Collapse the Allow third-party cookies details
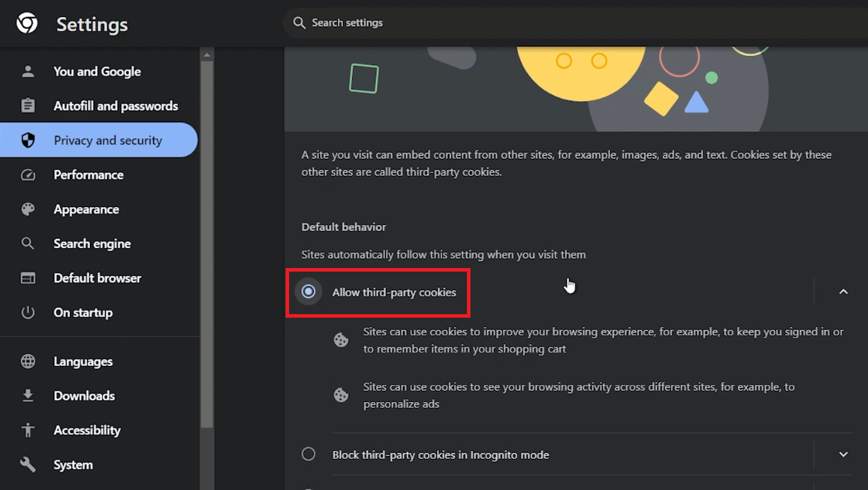The width and height of the screenshot is (868, 490). pos(843,291)
